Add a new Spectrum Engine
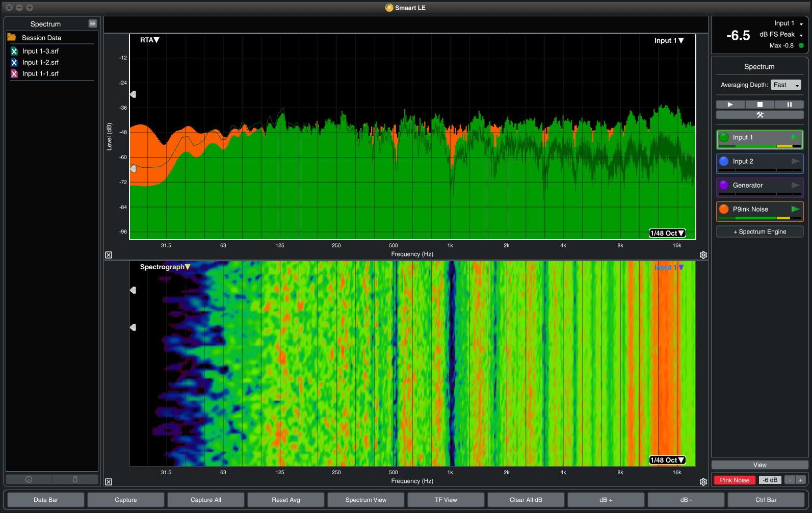The image size is (812, 513). click(760, 232)
